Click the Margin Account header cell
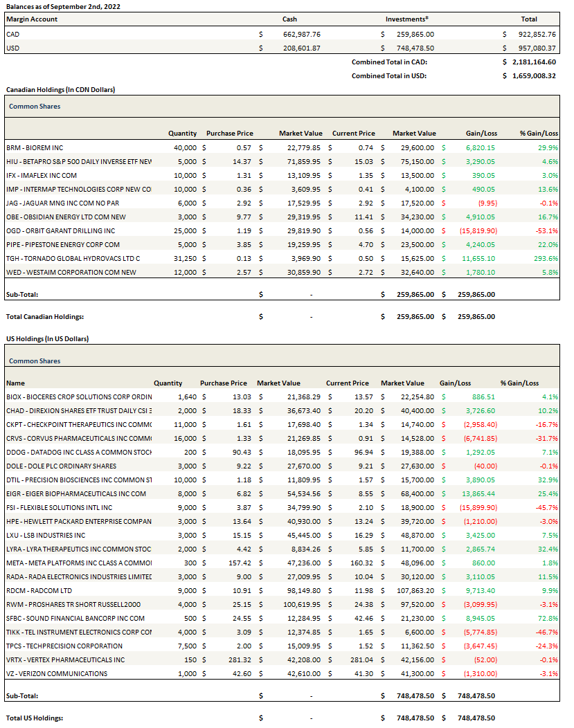 pos(32,19)
